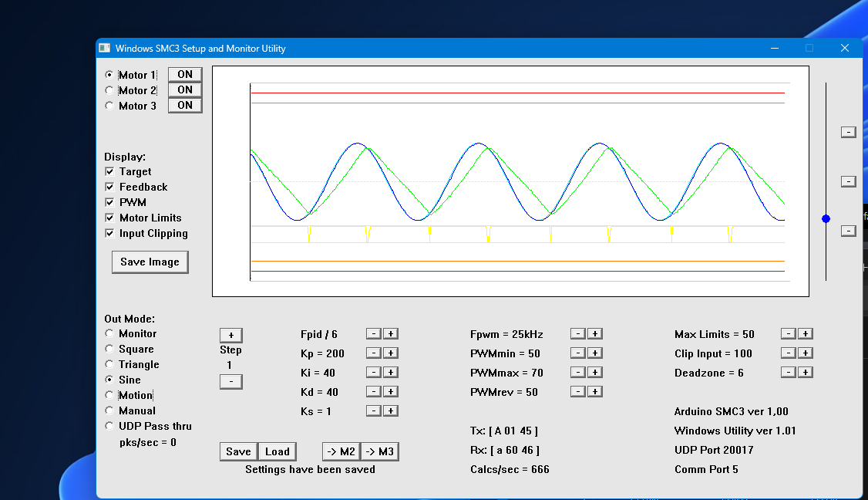Decrease Max Limits with minus button

[x=788, y=334]
